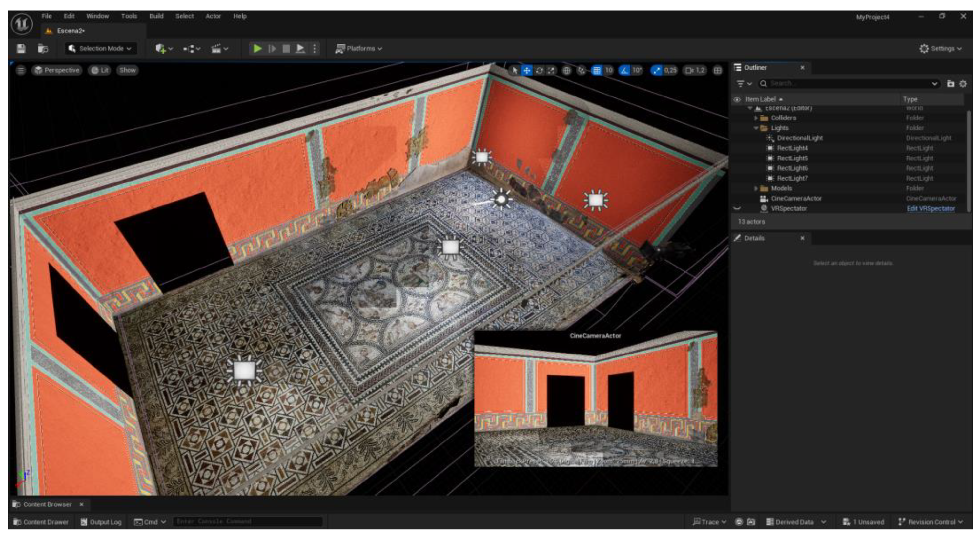Click the Edit VRSpectator link
The image size is (980, 536).
[x=930, y=209]
